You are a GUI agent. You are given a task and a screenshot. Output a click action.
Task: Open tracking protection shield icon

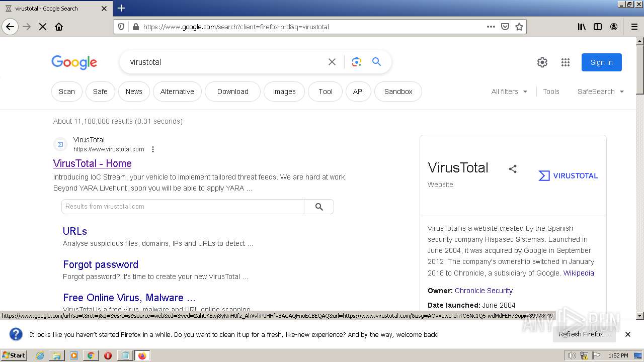[x=121, y=27]
